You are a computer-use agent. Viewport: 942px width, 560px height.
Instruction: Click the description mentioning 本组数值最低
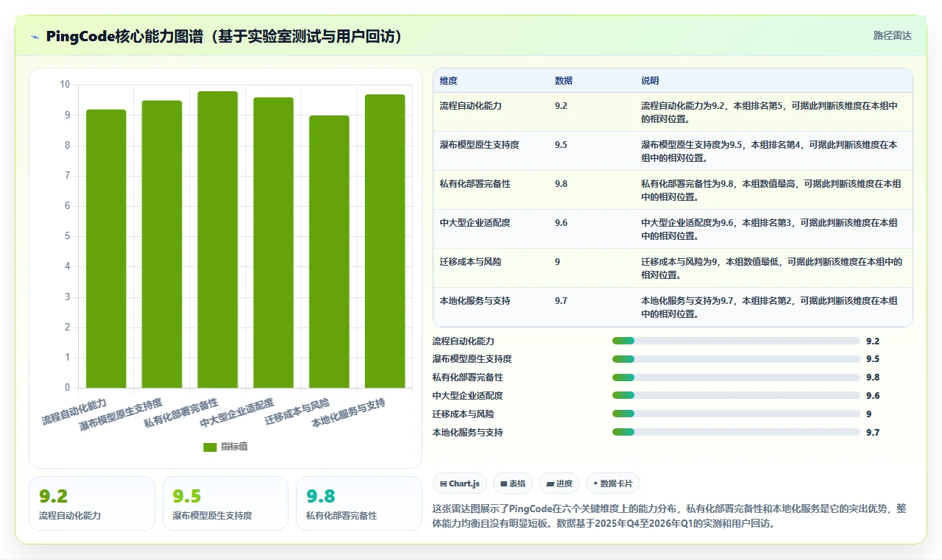tap(772, 268)
